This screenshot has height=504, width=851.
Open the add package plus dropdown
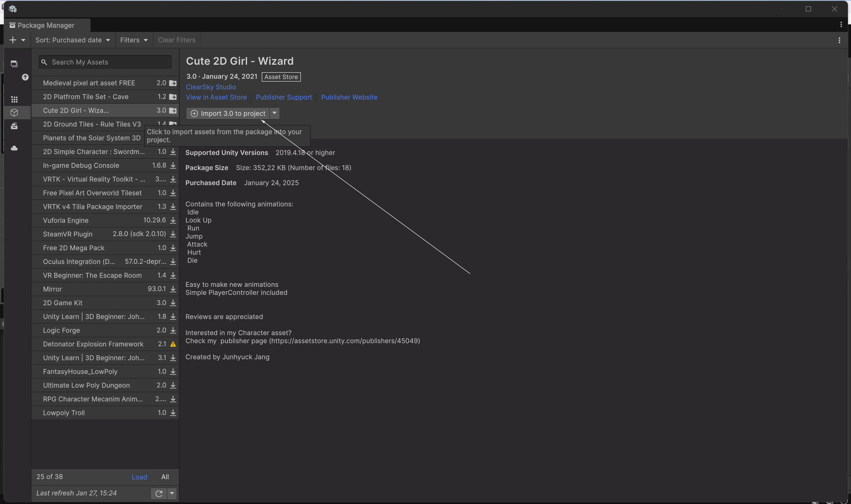[x=17, y=40]
